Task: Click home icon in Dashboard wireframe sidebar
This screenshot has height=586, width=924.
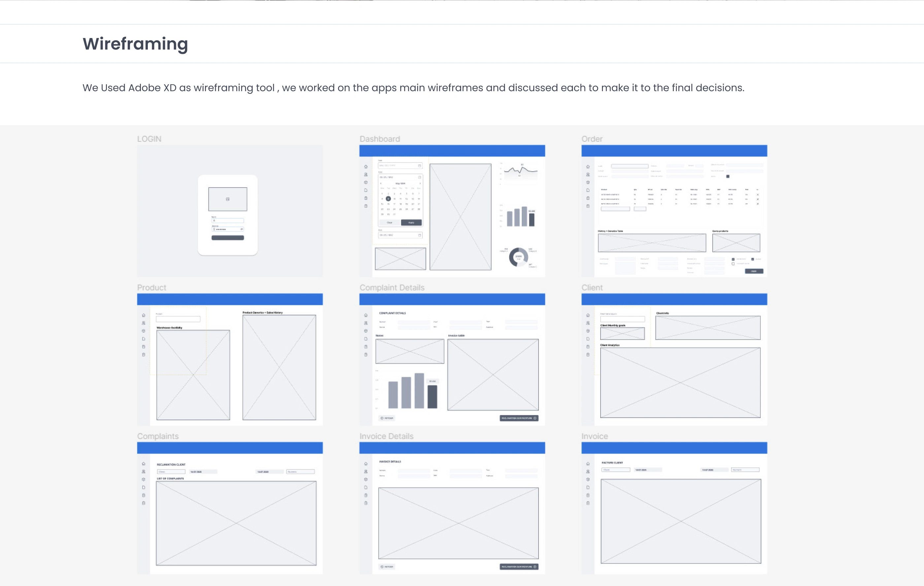Action: pyautogui.click(x=366, y=167)
